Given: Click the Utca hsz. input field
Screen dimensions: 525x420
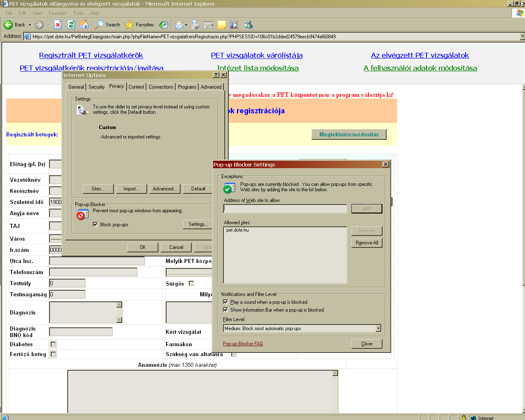Looking at the screenshot, I should [97, 261].
